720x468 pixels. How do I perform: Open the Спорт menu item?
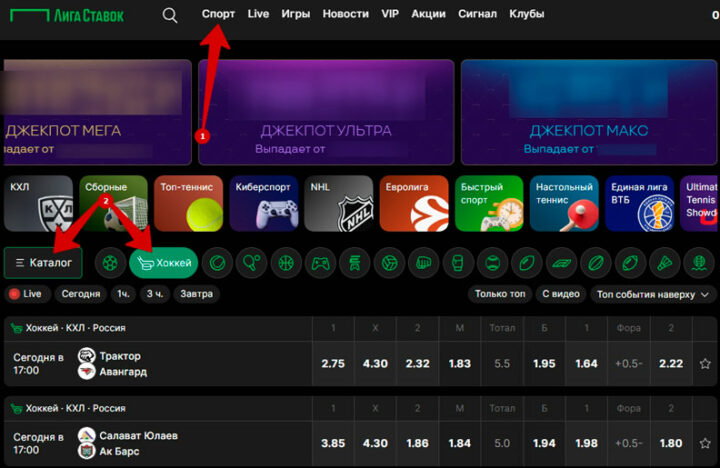(x=218, y=14)
